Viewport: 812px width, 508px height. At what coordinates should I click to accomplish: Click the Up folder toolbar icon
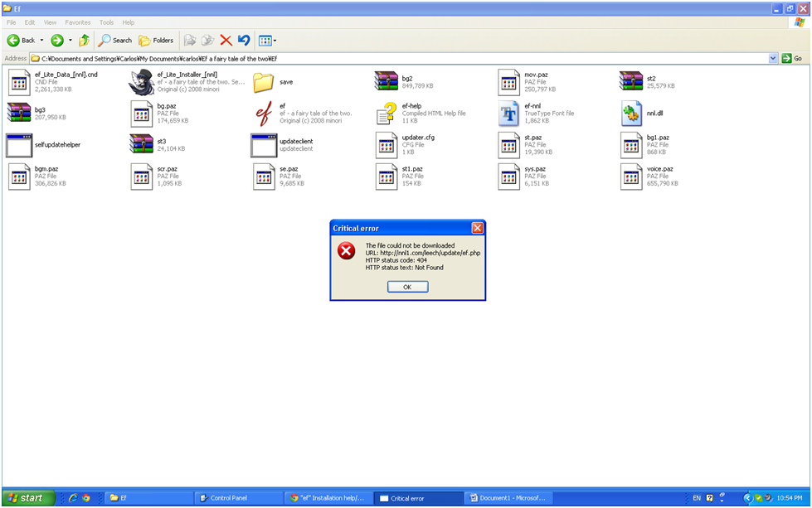84,40
